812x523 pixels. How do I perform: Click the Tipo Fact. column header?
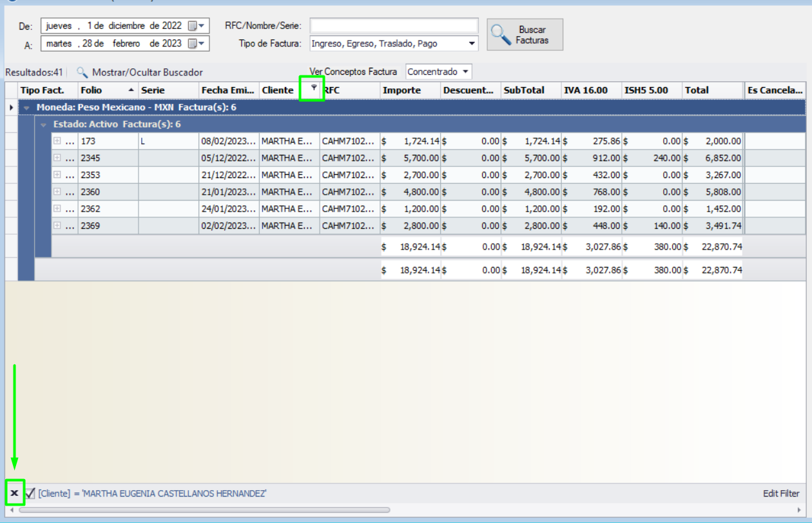48,90
